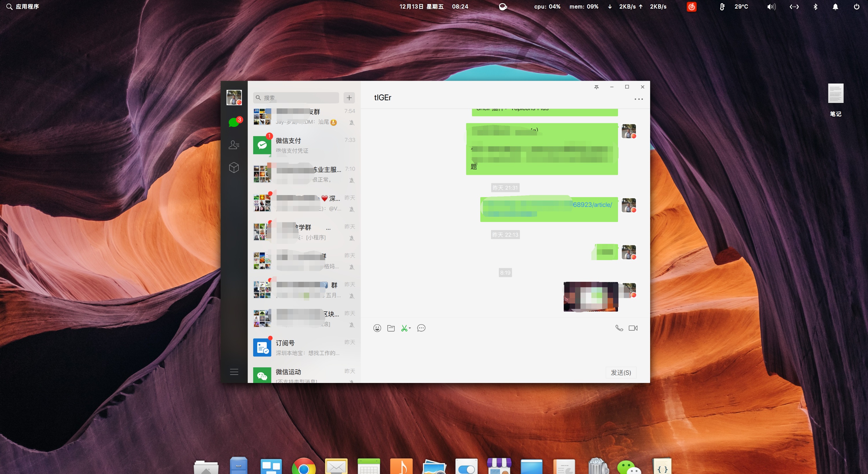Pin the WeChat window on top
The image size is (868, 474).
click(596, 87)
